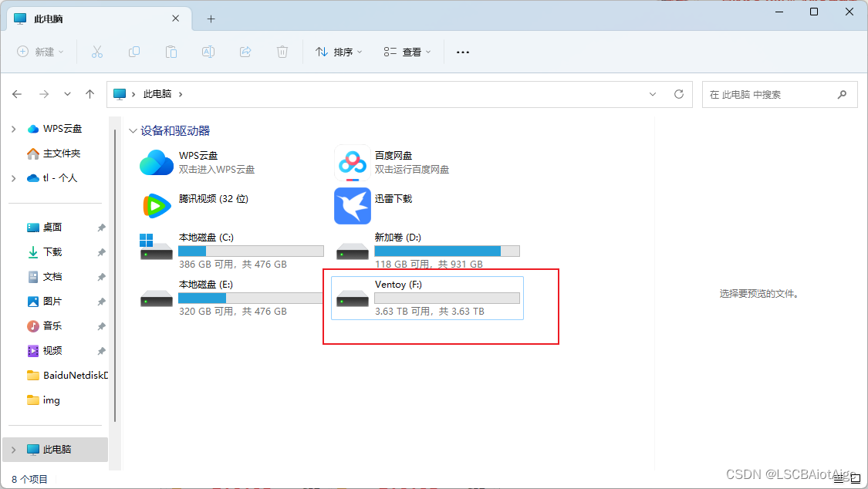Go forward with the right arrow
The width and height of the screenshot is (868, 489).
click(x=44, y=95)
